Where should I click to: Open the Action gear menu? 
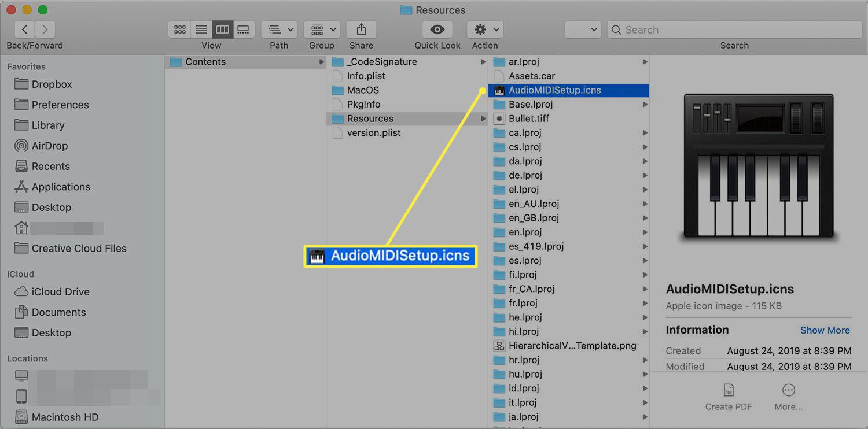(x=485, y=29)
